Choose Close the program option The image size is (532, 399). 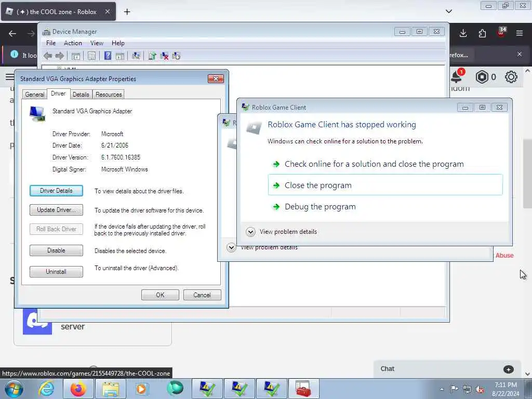(x=385, y=185)
